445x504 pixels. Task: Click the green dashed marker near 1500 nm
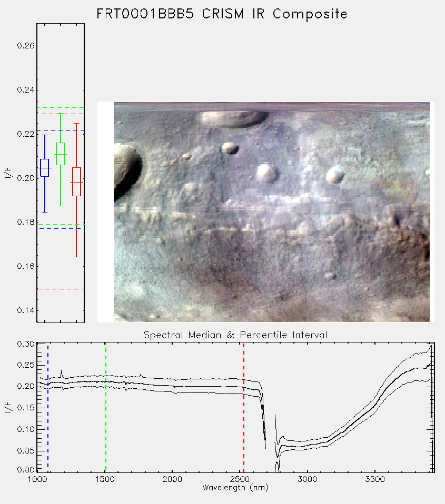tap(105, 407)
